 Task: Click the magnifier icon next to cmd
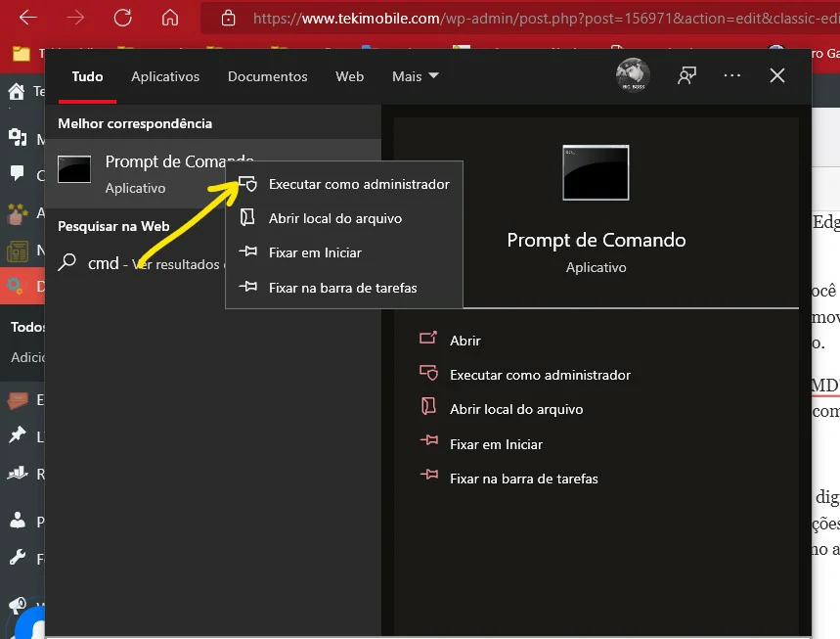coord(66,262)
